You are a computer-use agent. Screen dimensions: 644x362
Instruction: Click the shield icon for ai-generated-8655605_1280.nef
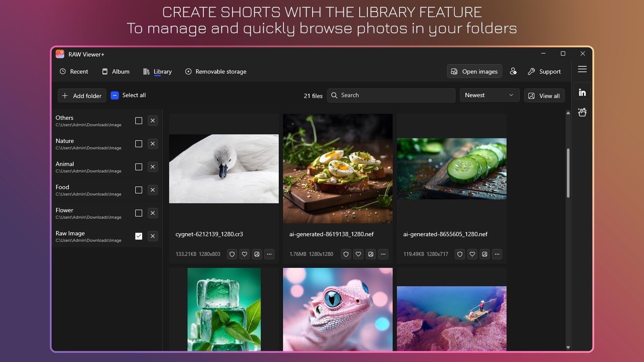pyautogui.click(x=460, y=254)
